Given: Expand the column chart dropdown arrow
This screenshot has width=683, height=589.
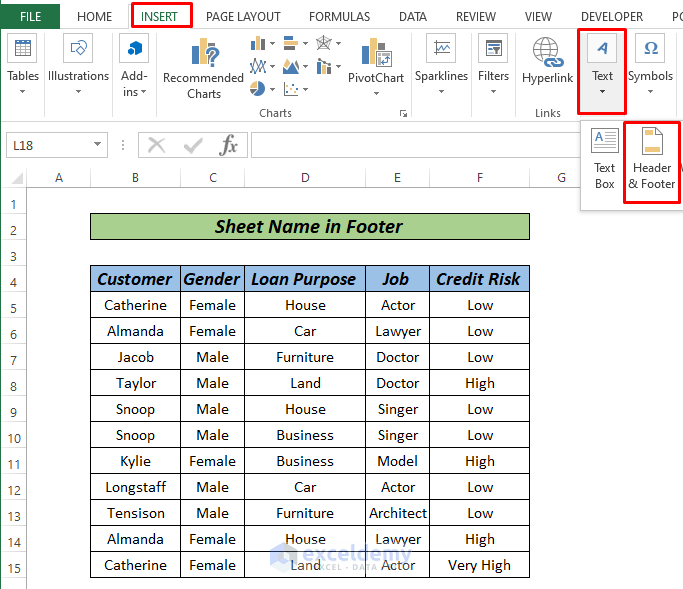Looking at the screenshot, I should 273,44.
